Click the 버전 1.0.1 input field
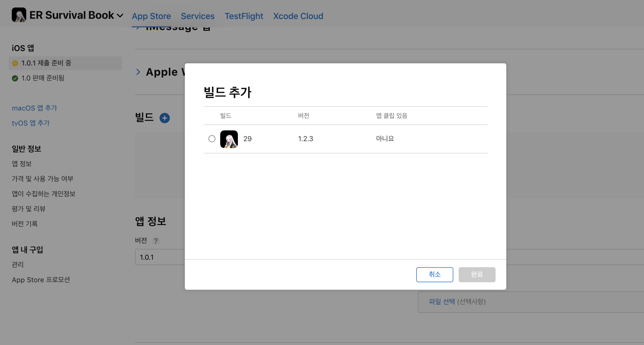The image size is (644, 345). point(160,257)
